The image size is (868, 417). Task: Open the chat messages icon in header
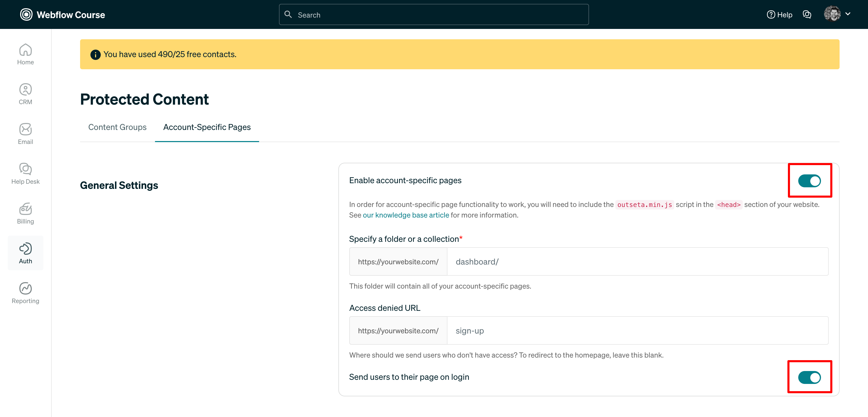(x=807, y=14)
